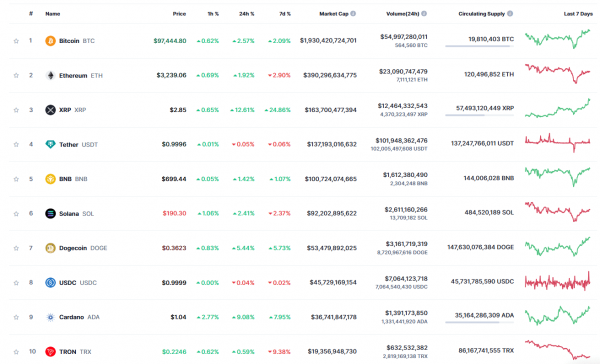Click Solana's price $190.30
The image size is (600, 364).
coord(174,213)
